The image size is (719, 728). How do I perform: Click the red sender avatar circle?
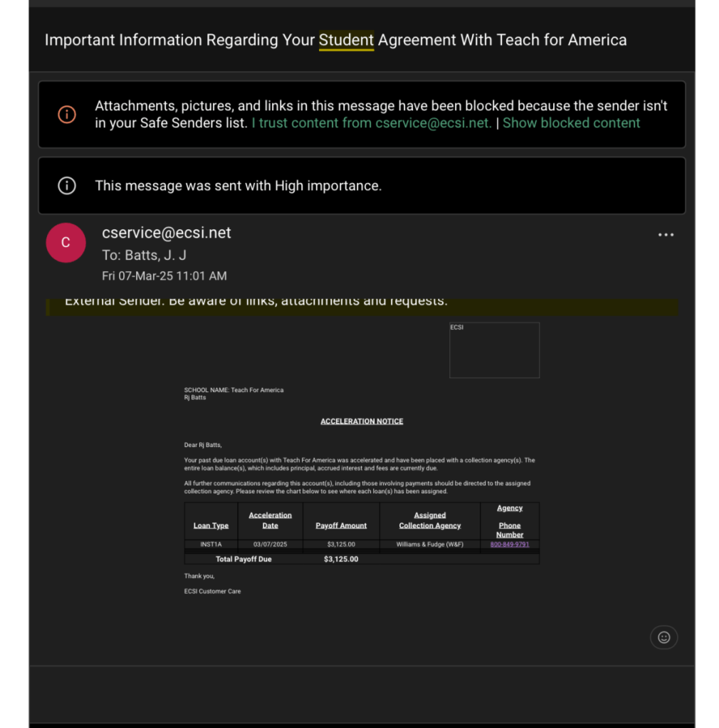point(65,243)
